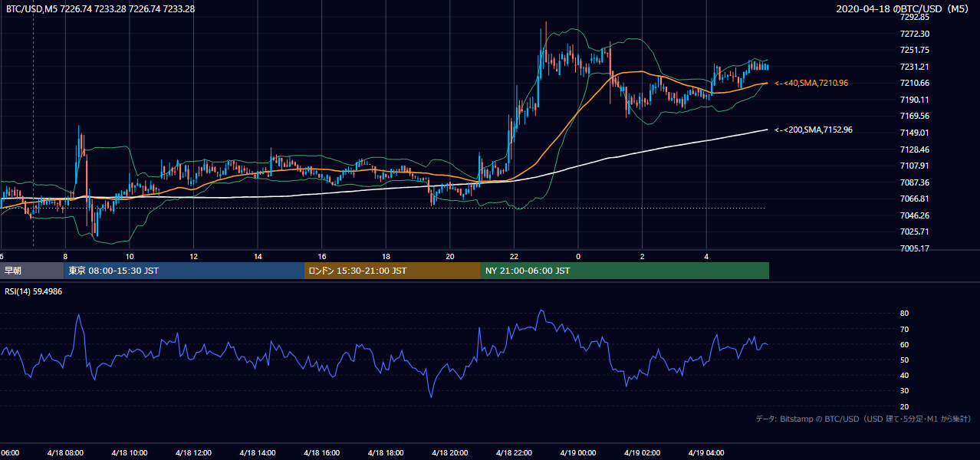Click price axis value 7128.46
This screenshot has width=980, height=460.
[x=915, y=149]
